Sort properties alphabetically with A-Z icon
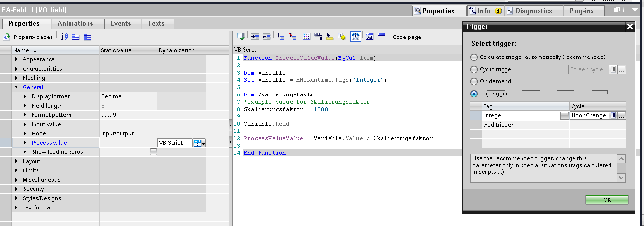Screen dimensions: 644x226 [x=65, y=37]
